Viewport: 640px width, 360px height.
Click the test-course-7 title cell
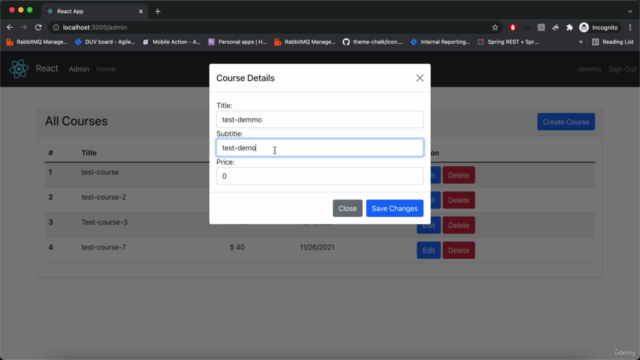(104, 247)
